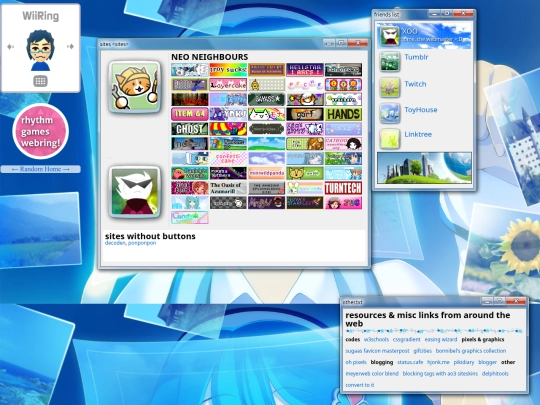Open the three flowers site button

343,84
